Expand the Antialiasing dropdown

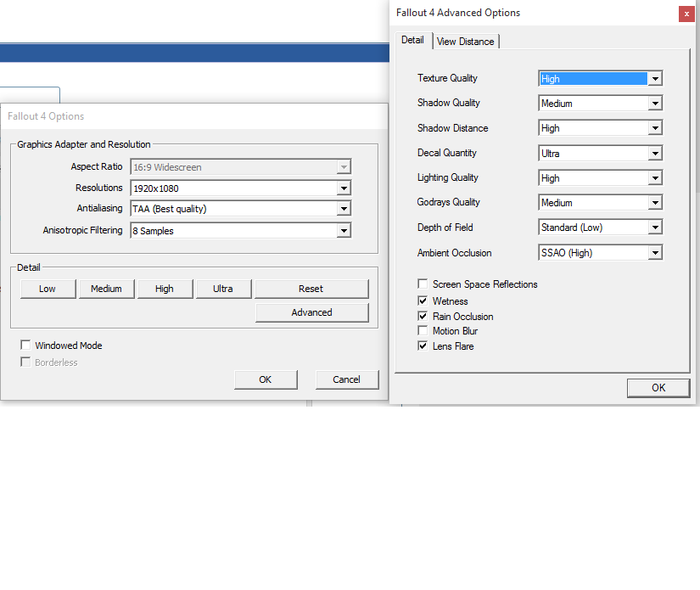pos(241,209)
